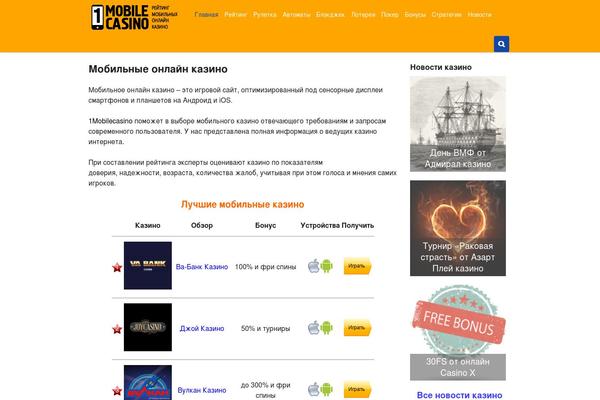
Task: Click the 100% и фри спины bonus text
Action: [x=266, y=267]
